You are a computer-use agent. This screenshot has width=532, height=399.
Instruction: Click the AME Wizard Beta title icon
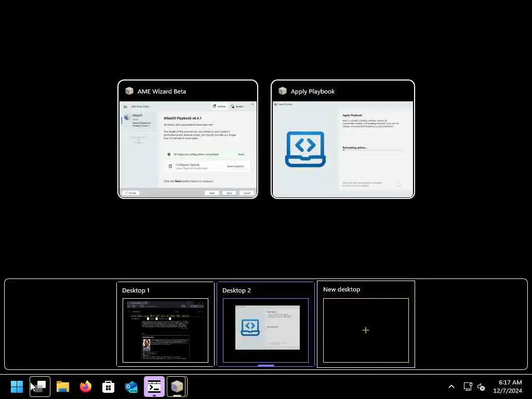(129, 91)
